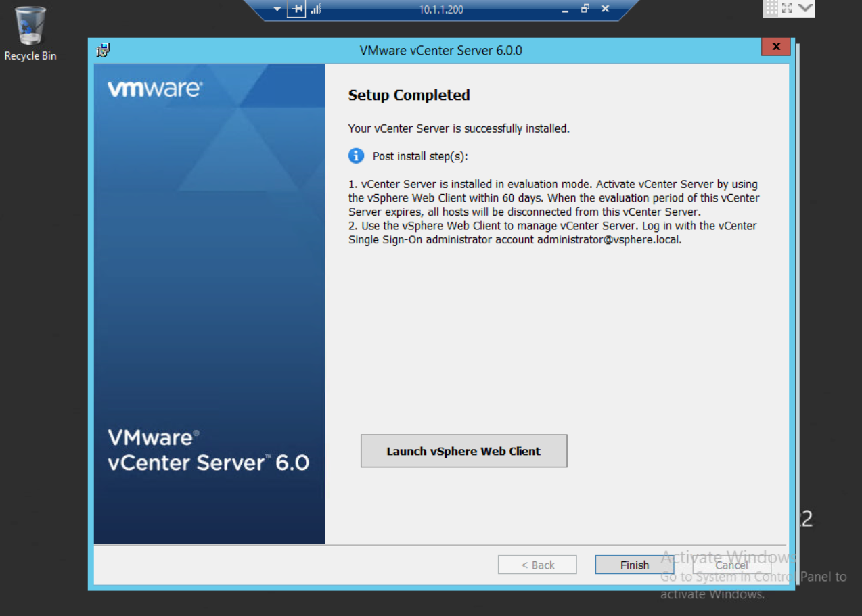Launch the vSphere Web Client
The image size is (862, 616).
pyautogui.click(x=463, y=451)
